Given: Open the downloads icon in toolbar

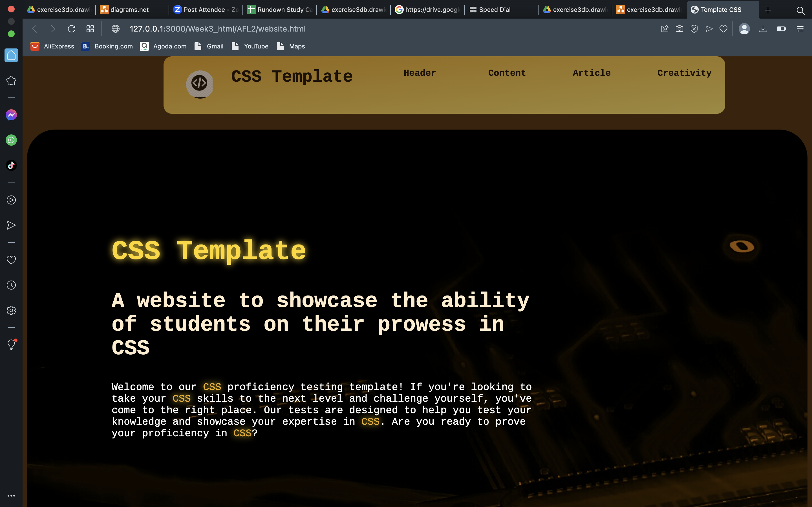Looking at the screenshot, I should pos(763,29).
